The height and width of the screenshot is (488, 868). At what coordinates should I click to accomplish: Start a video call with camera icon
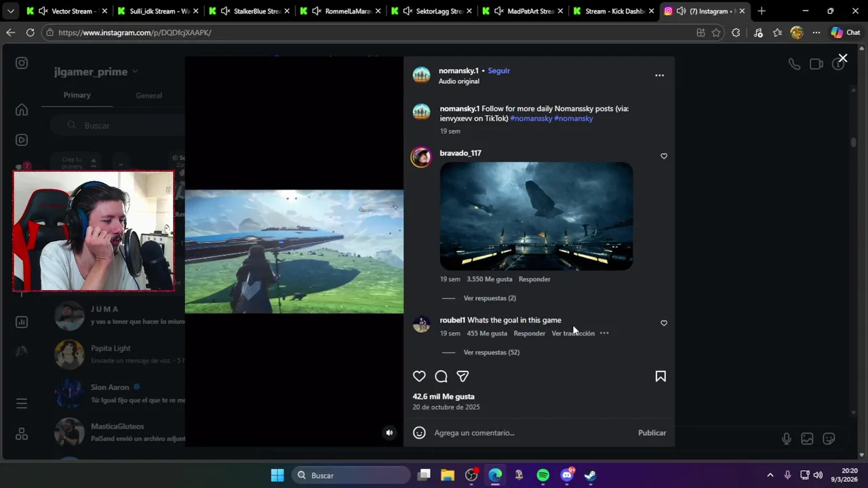(x=816, y=64)
